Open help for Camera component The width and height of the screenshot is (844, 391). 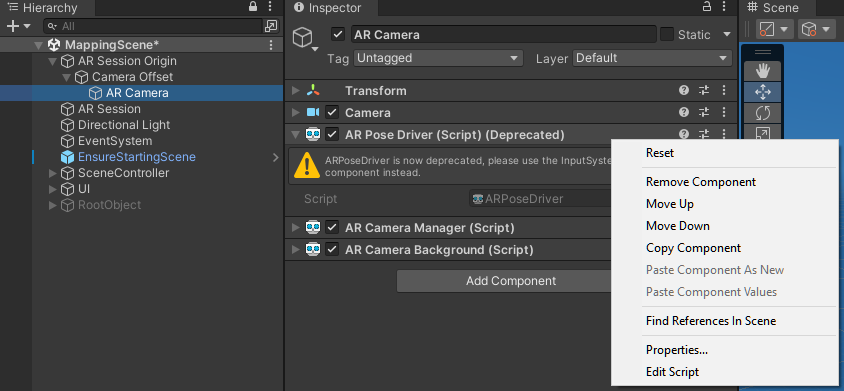pos(684,113)
